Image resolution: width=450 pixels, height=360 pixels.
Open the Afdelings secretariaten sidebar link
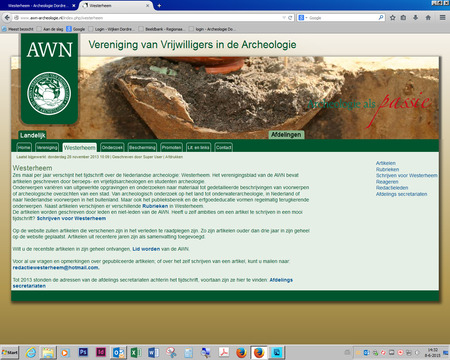[x=401, y=194]
